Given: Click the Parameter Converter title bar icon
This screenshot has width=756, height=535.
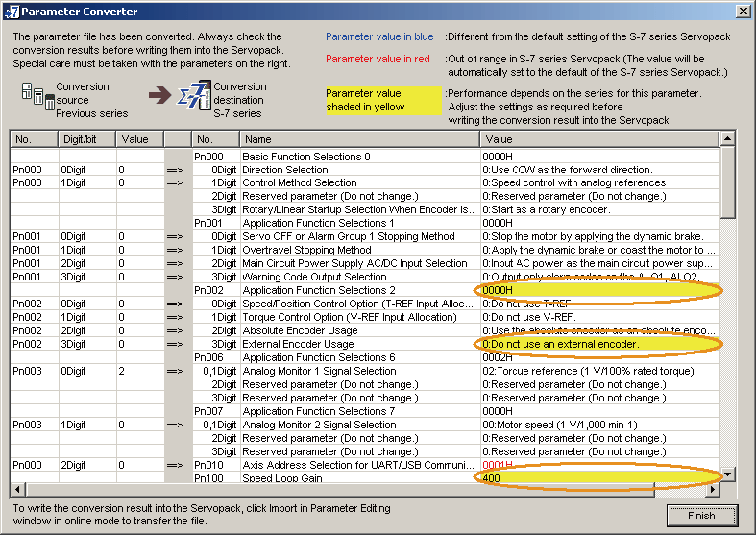Looking at the screenshot, I should pos(12,12).
